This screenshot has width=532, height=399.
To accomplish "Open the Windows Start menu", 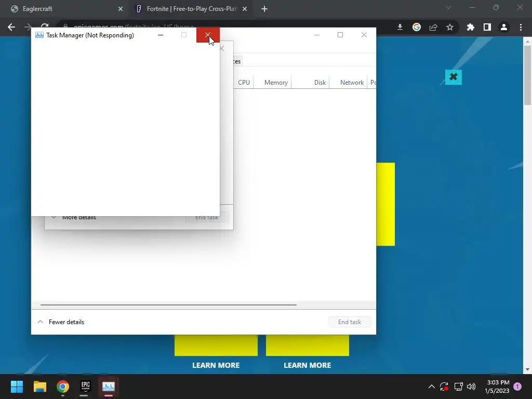I will point(17,387).
